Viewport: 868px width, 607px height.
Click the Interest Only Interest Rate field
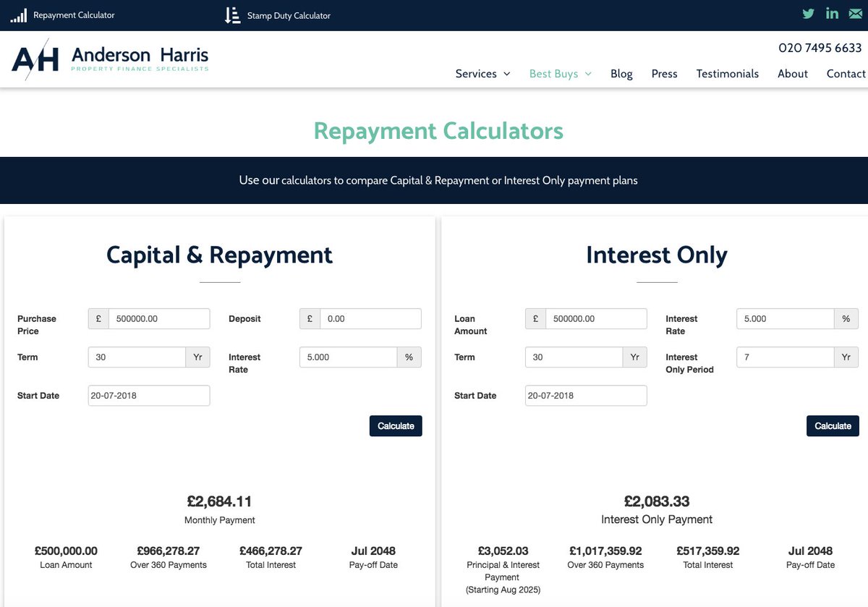click(785, 318)
